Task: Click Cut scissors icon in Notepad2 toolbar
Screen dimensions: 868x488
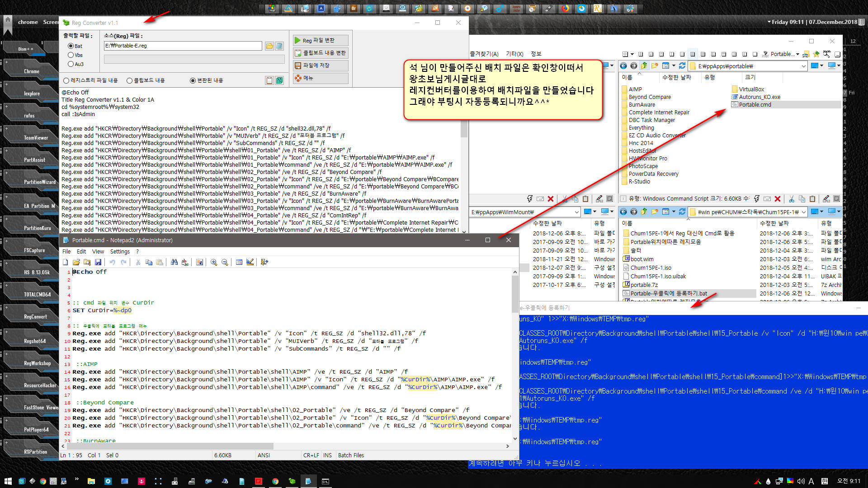Action: point(138,262)
